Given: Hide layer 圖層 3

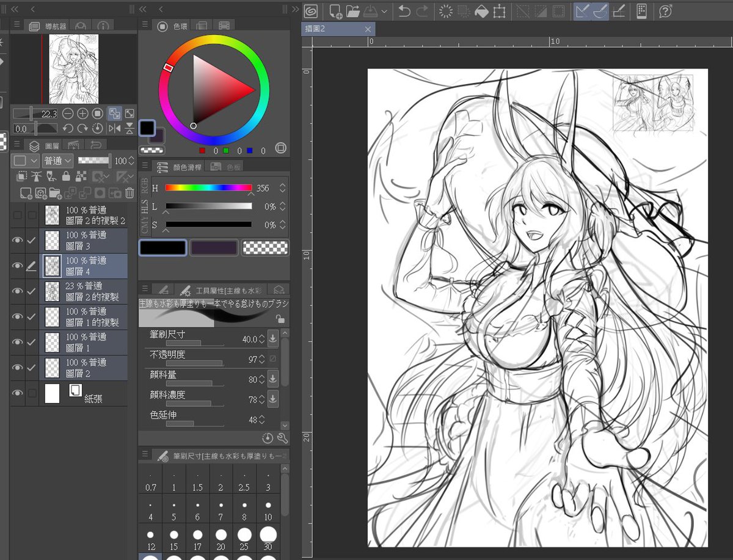Looking at the screenshot, I should click(x=17, y=240).
